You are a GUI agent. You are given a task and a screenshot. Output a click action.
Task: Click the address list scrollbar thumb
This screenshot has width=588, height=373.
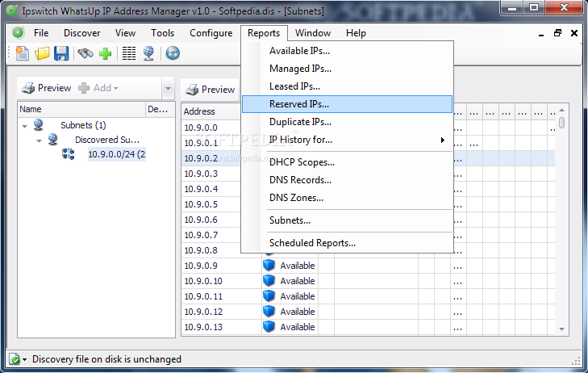561,123
